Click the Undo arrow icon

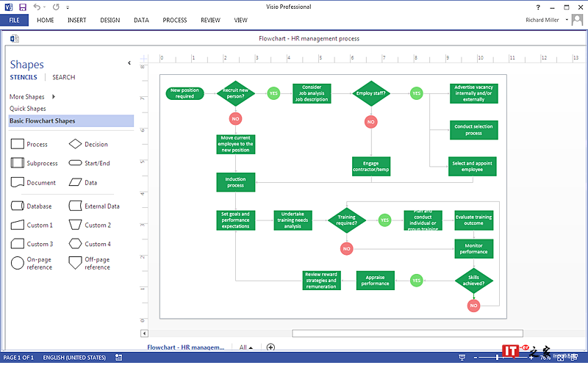37,7
